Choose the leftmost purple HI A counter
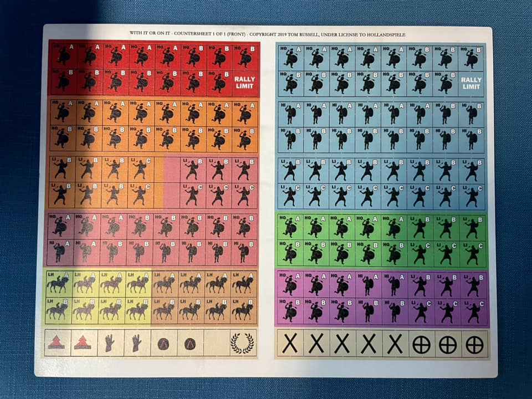Viewport: 532px width, 399px height. pyautogui.click(x=369, y=285)
